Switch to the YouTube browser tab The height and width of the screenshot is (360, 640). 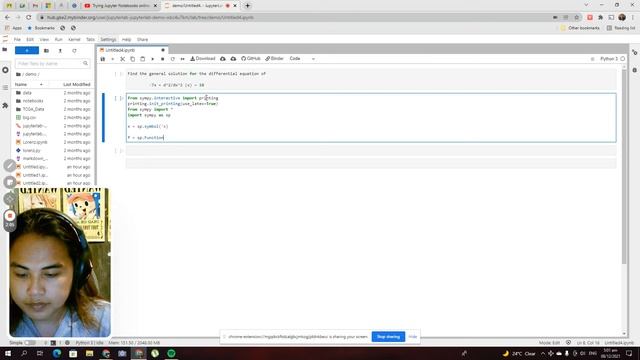(x=120, y=6)
